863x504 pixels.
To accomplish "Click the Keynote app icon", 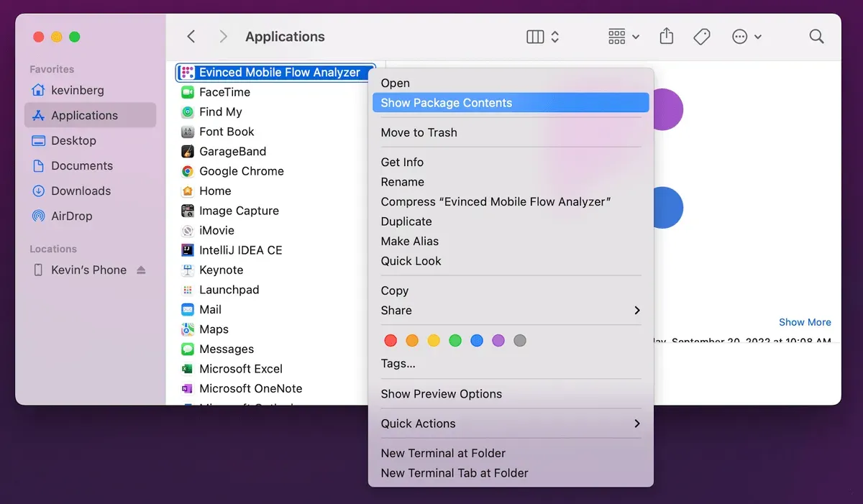I will point(187,270).
